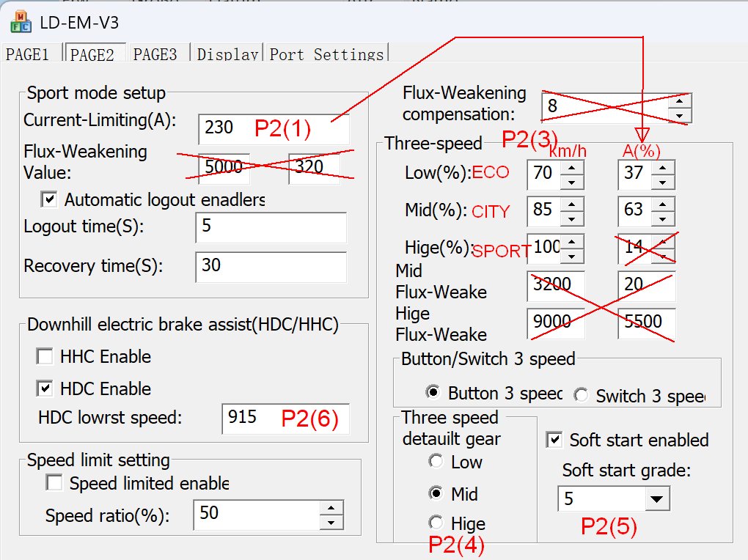Increase Low(%) speed value 70
The width and height of the screenshot is (748, 560).
point(571,167)
